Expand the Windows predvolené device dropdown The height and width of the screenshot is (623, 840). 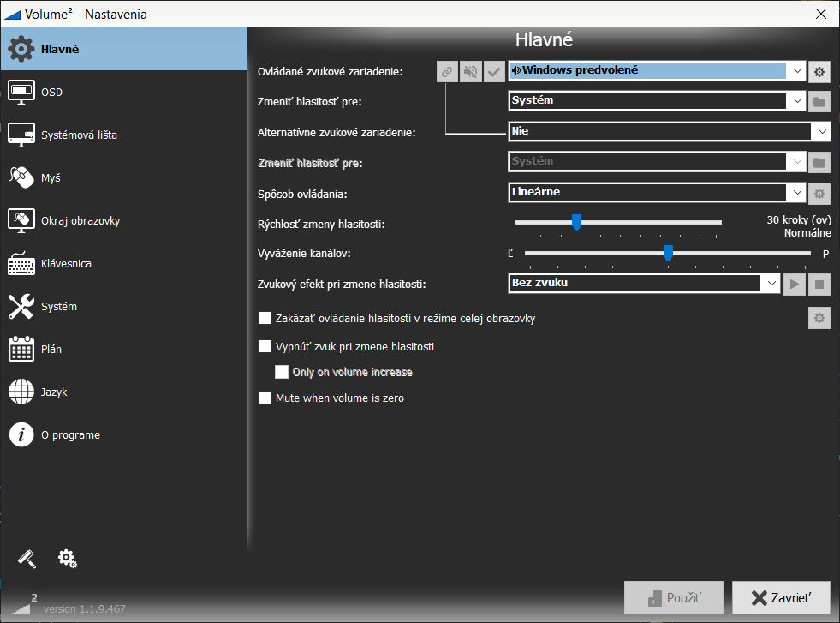point(797,71)
